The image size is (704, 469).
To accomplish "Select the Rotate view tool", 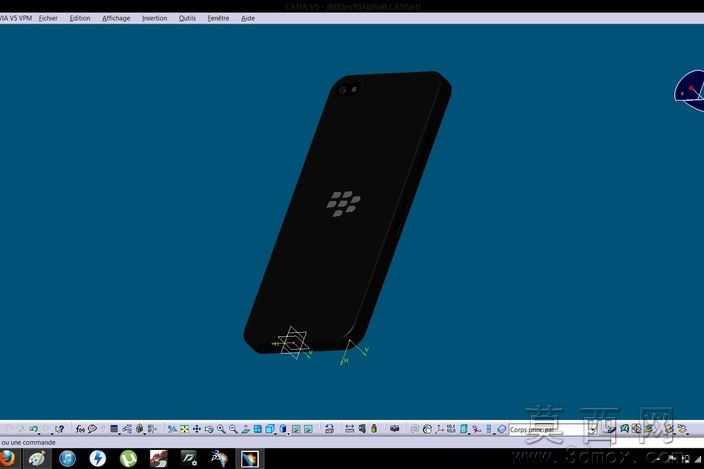I will point(209,429).
